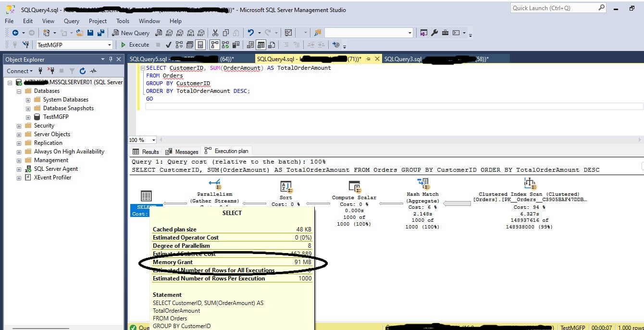Click the Execute query button
Viewport: 644px width, 330px height.
(135, 45)
